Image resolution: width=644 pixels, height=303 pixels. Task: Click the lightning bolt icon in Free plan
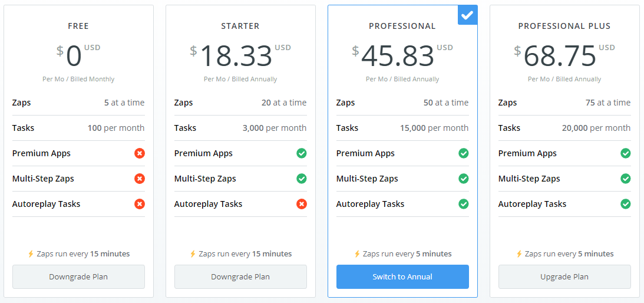[x=31, y=253]
